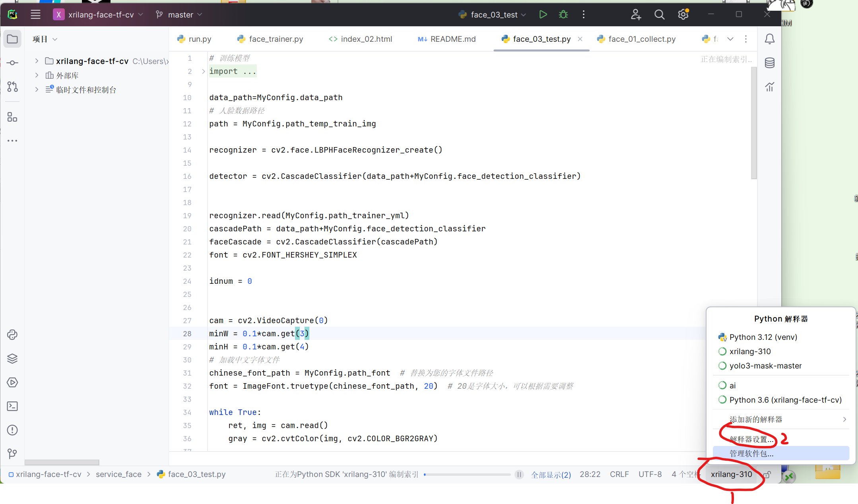Select ai interpreter
The height and width of the screenshot is (504, 858).
click(x=781, y=386)
